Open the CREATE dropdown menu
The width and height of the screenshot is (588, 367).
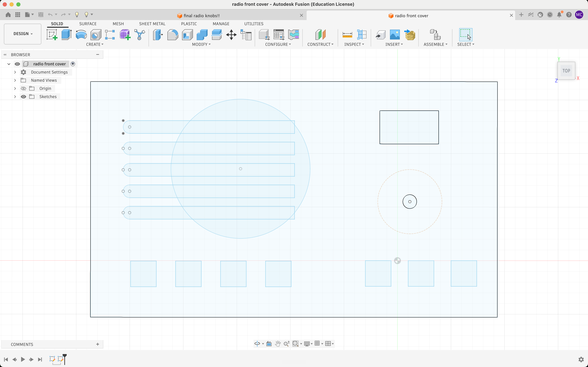tap(95, 44)
